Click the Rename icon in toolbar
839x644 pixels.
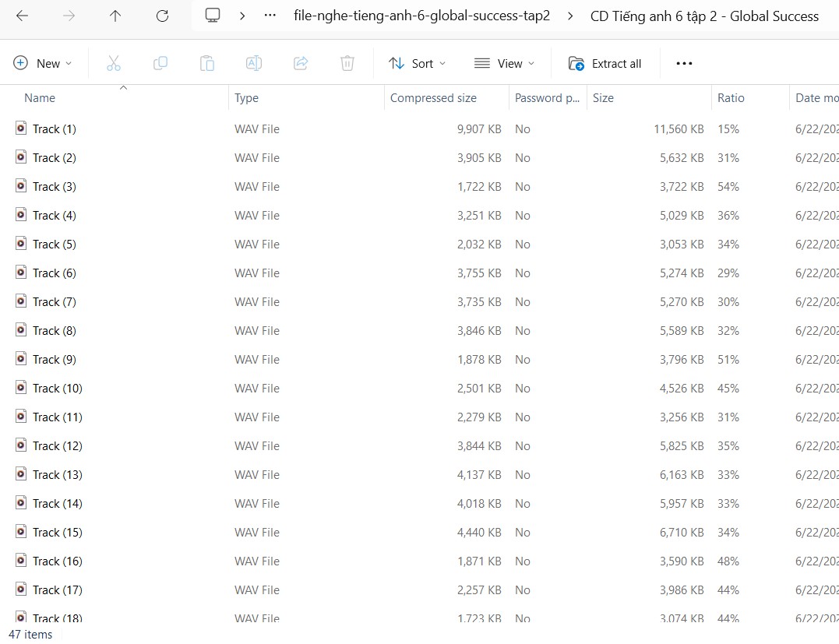[x=254, y=63]
